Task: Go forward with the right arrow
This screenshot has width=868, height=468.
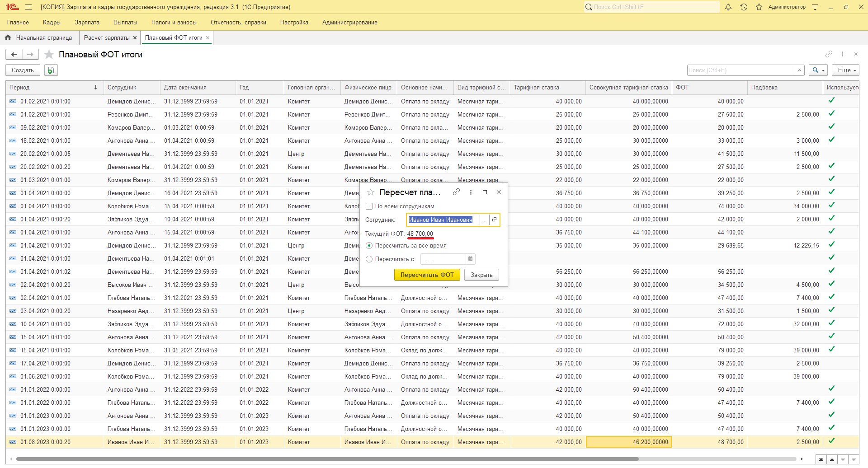Action: tap(30, 54)
